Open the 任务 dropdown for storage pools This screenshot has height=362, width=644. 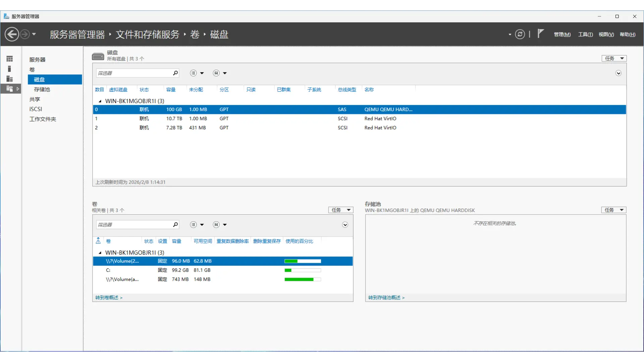(x=613, y=210)
